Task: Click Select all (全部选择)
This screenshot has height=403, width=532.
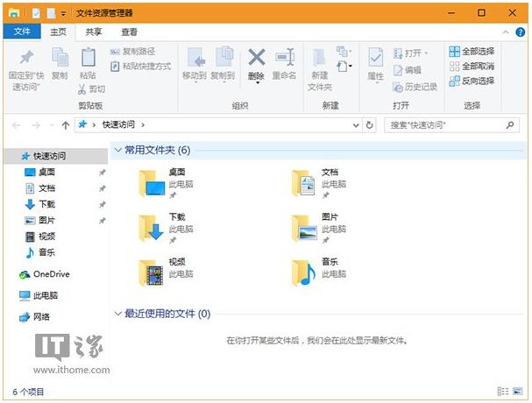Action: [472, 52]
